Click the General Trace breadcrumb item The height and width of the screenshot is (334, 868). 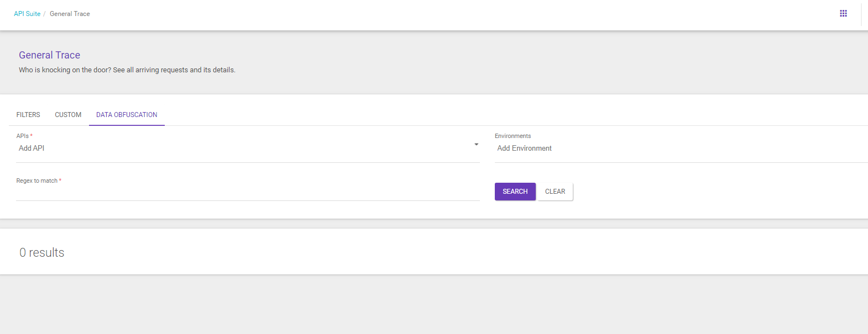click(x=70, y=14)
